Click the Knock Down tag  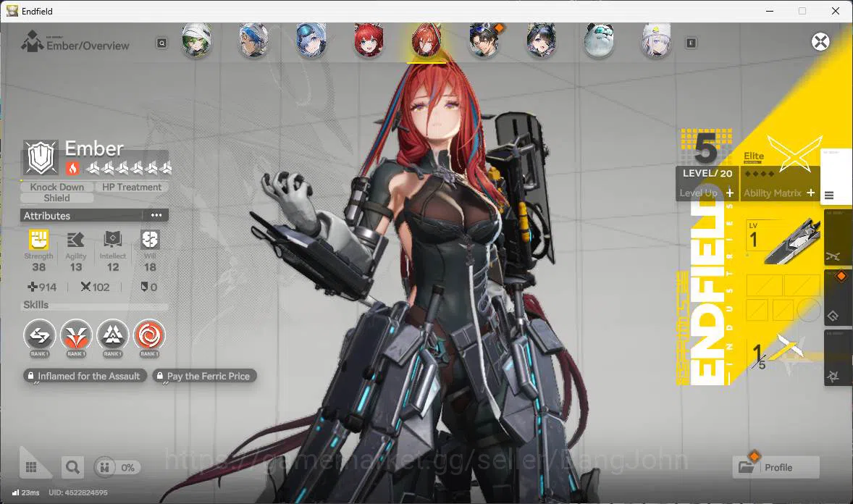[x=57, y=187]
